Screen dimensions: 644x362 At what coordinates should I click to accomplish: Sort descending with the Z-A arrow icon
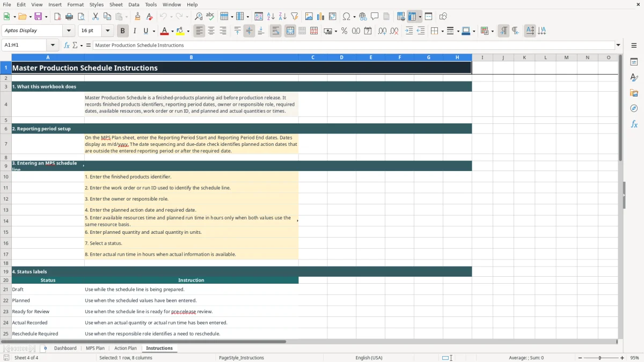283,17
